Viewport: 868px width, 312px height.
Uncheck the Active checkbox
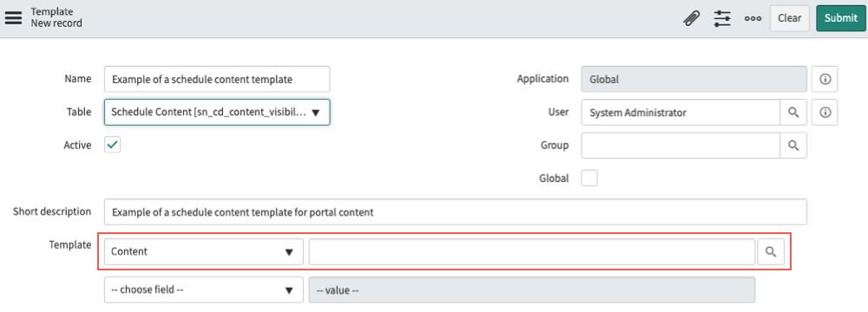112,145
